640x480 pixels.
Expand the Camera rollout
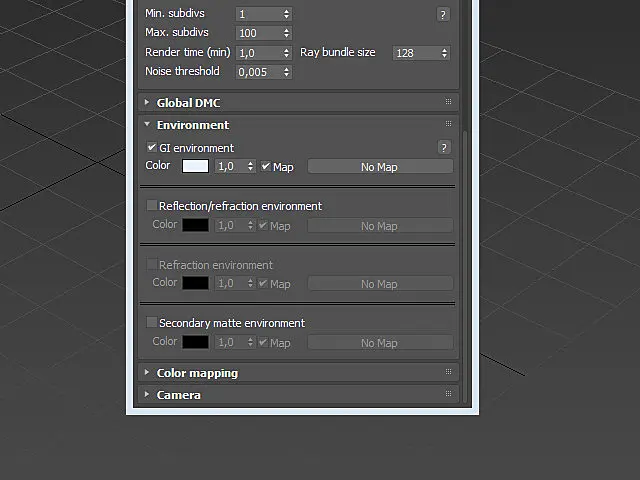[x=147, y=394]
